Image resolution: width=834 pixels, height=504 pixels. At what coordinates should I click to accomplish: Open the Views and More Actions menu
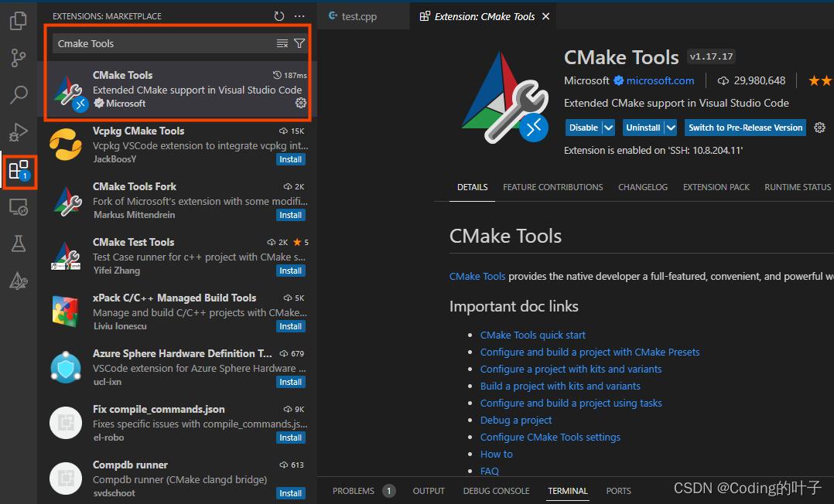click(299, 15)
